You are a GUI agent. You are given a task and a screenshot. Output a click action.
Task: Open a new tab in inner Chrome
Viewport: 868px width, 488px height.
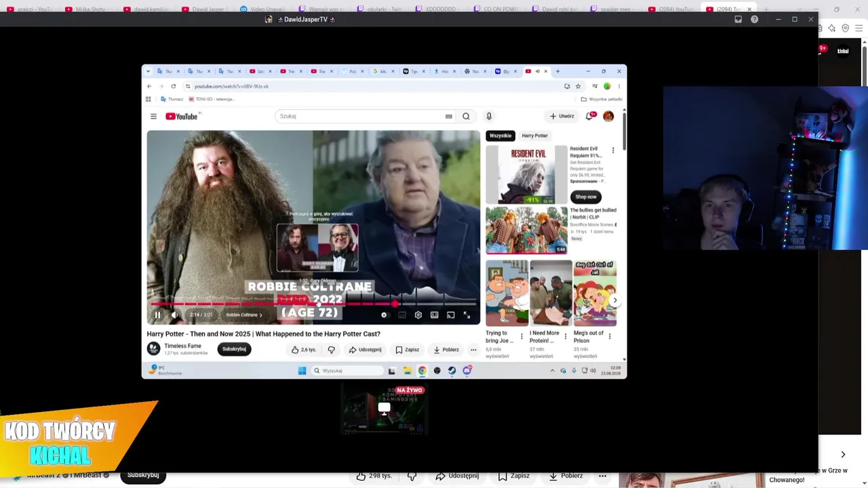click(558, 71)
